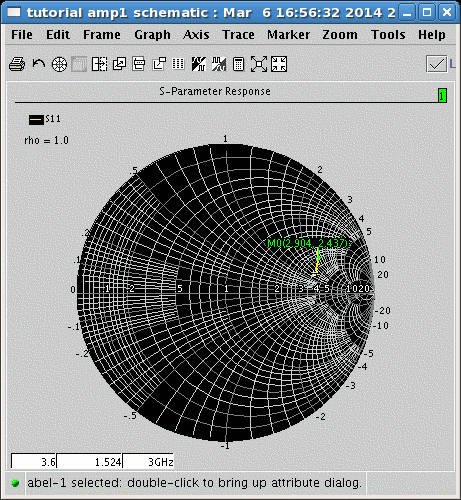This screenshot has width=461, height=500.
Task: Click the green status light icon
Action: coord(15,483)
